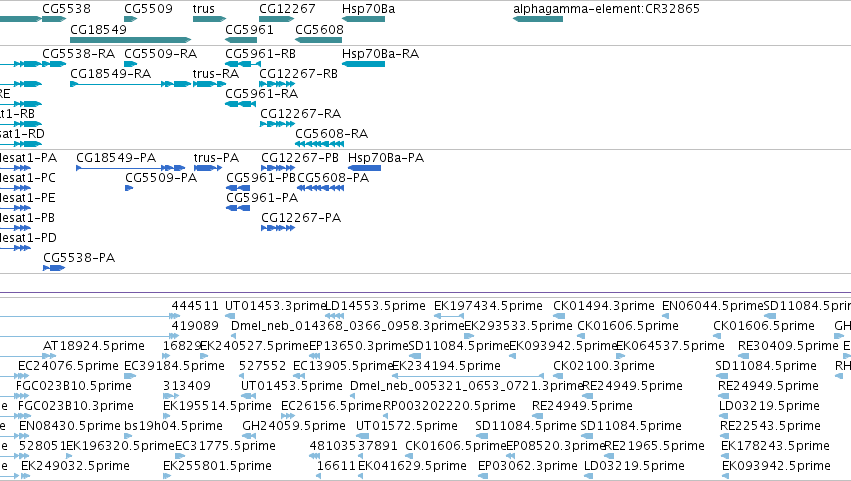Select protein CG5961-PA
This screenshot has width=851, height=481.
pyautogui.click(x=238, y=208)
